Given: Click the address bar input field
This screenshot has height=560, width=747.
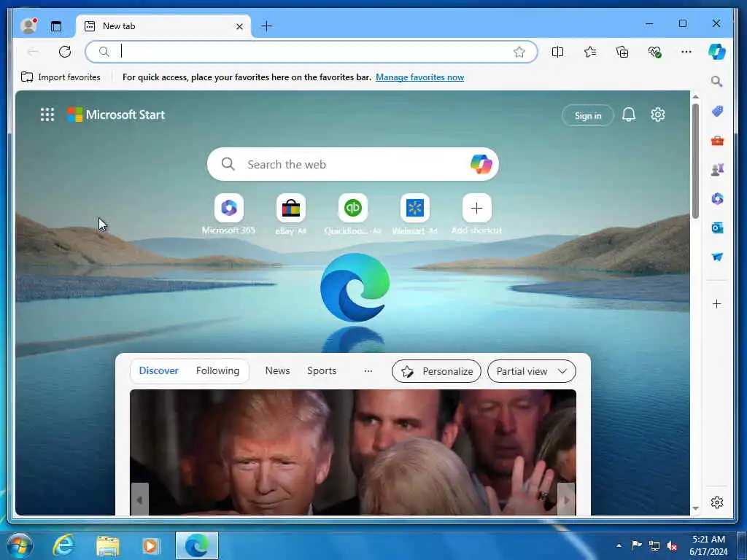Looking at the screenshot, I should click(311, 52).
